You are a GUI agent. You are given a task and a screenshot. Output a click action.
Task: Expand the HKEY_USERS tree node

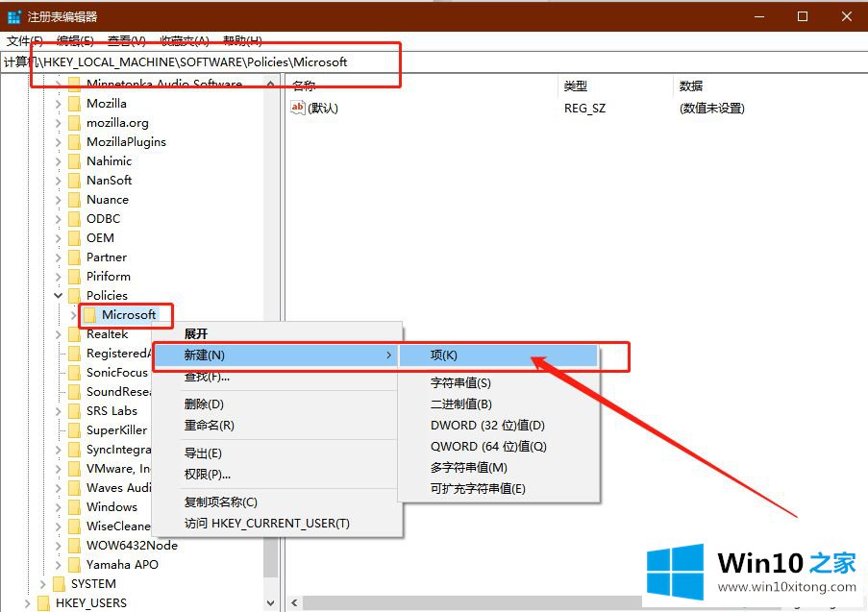click(x=27, y=603)
